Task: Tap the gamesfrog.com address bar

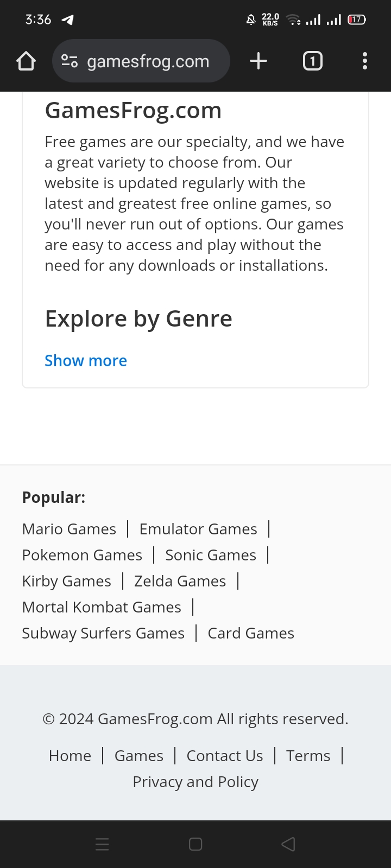Action: (x=148, y=61)
